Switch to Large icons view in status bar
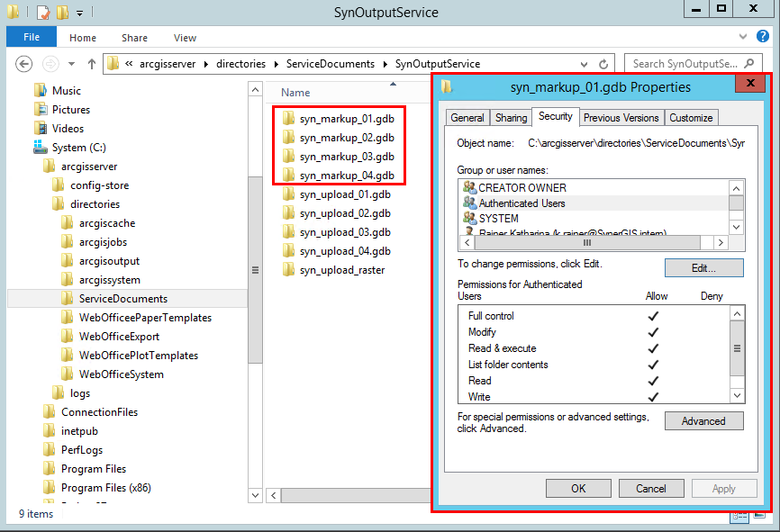780x532 pixels. tap(761, 515)
